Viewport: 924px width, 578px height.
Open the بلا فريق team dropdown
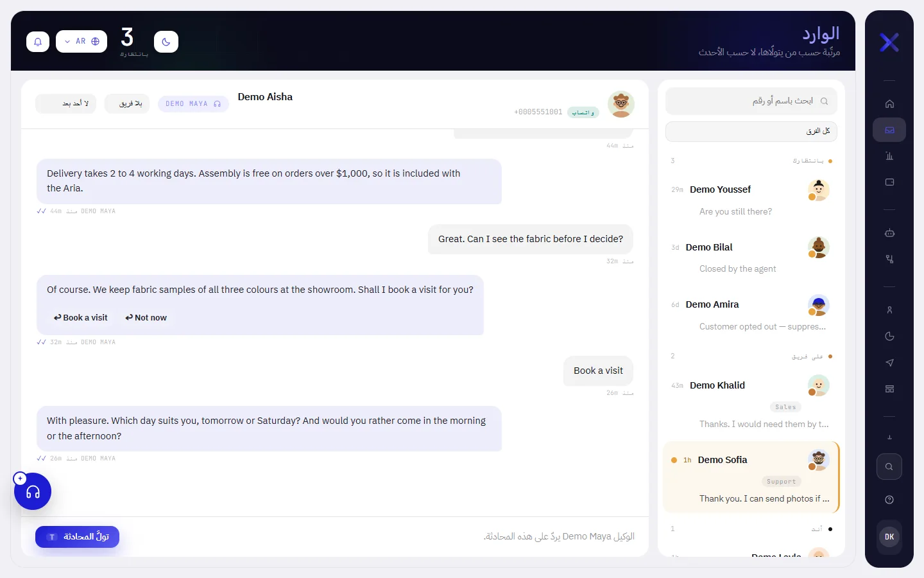pyautogui.click(x=127, y=103)
